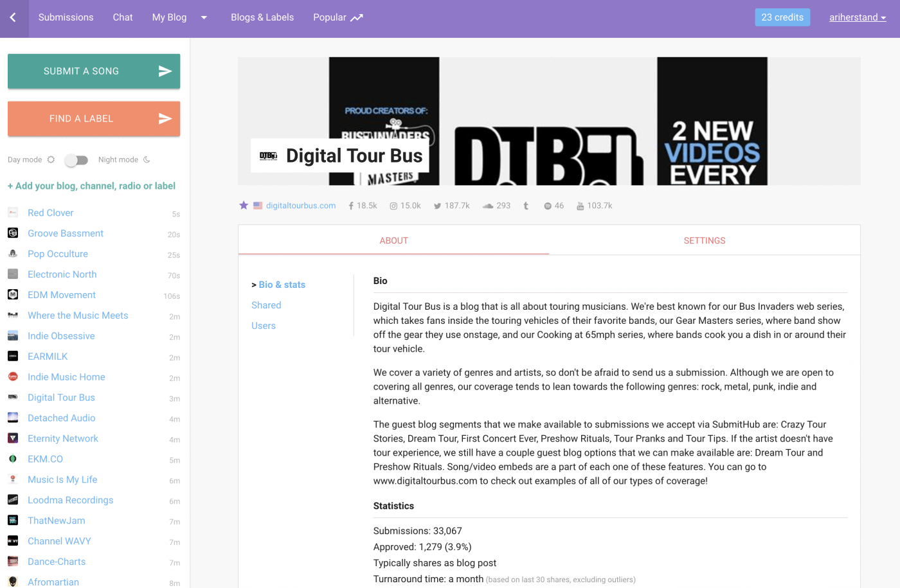The height and width of the screenshot is (588, 900).
Task: Open Electronic North in the blog list
Action: [x=62, y=274]
